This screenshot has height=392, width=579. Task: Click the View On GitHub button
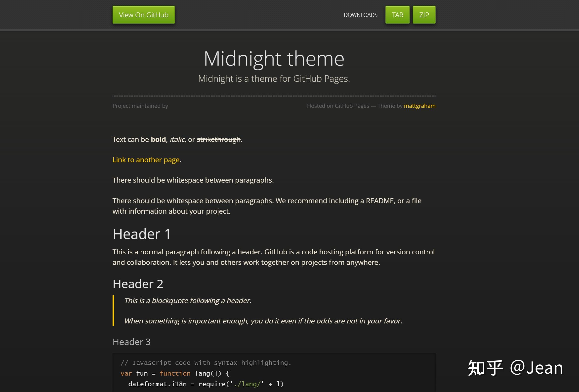pyautogui.click(x=143, y=15)
